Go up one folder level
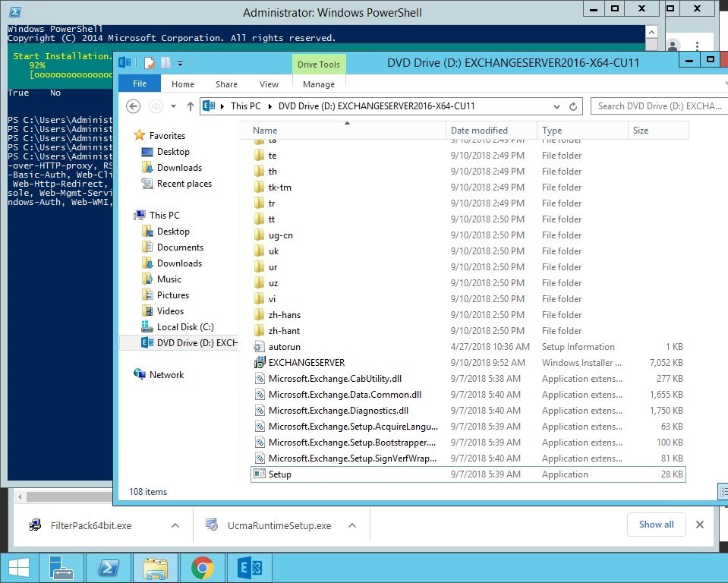Viewport: 728px width, 583px height. [191, 106]
